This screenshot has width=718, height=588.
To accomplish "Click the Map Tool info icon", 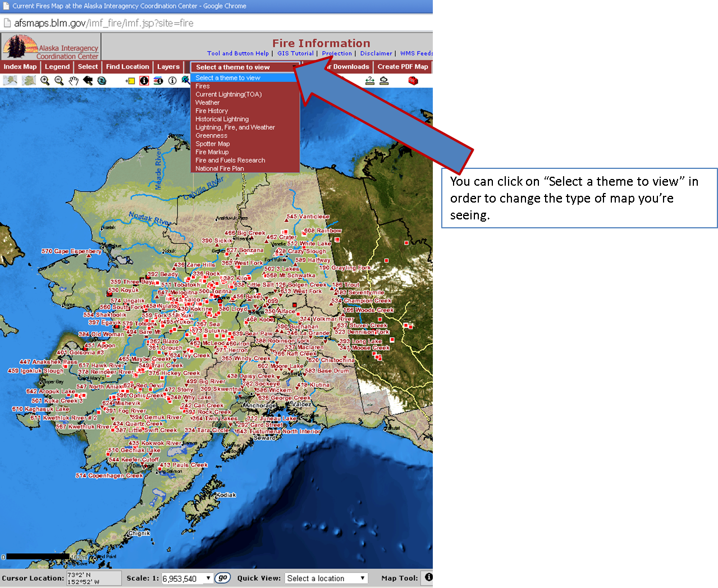I will (428, 577).
